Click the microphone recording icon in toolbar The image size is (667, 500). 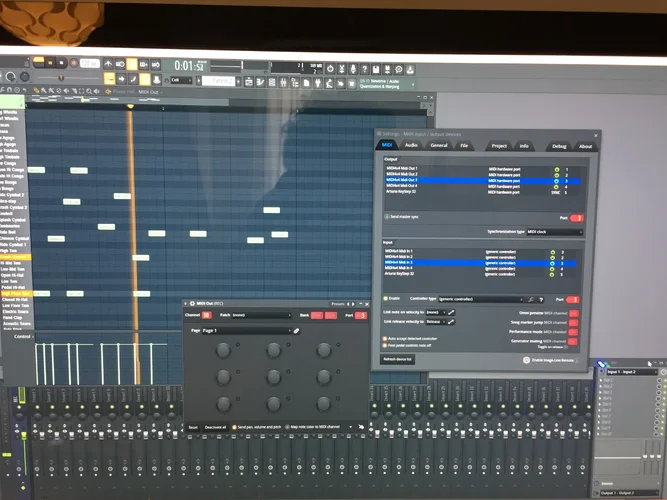click(x=353, y=69)
